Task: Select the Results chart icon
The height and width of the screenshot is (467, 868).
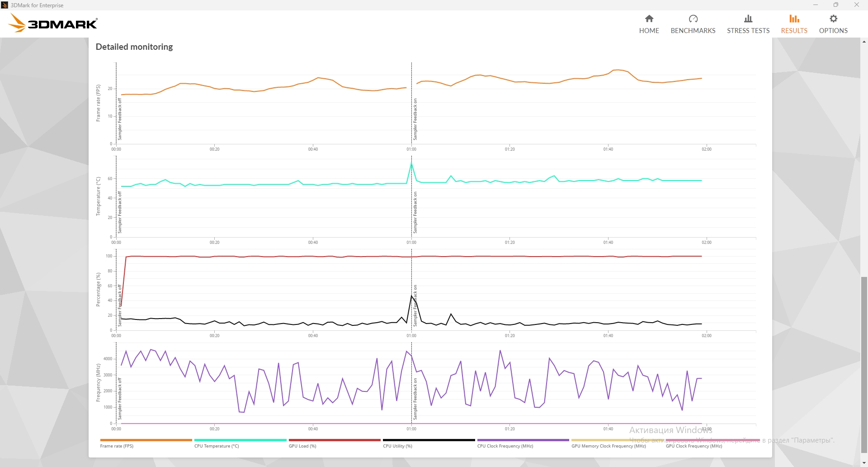Action: (794, 19)
